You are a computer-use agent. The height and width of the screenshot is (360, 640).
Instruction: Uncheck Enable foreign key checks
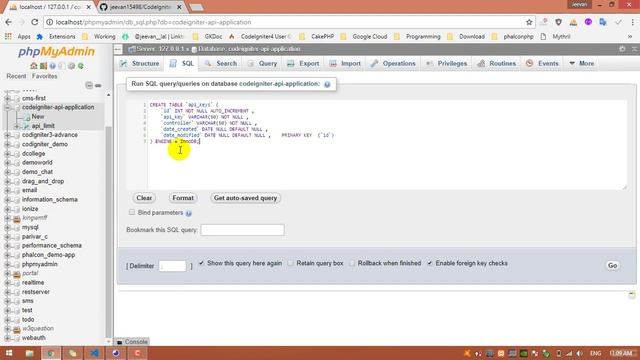pos(430,263)
